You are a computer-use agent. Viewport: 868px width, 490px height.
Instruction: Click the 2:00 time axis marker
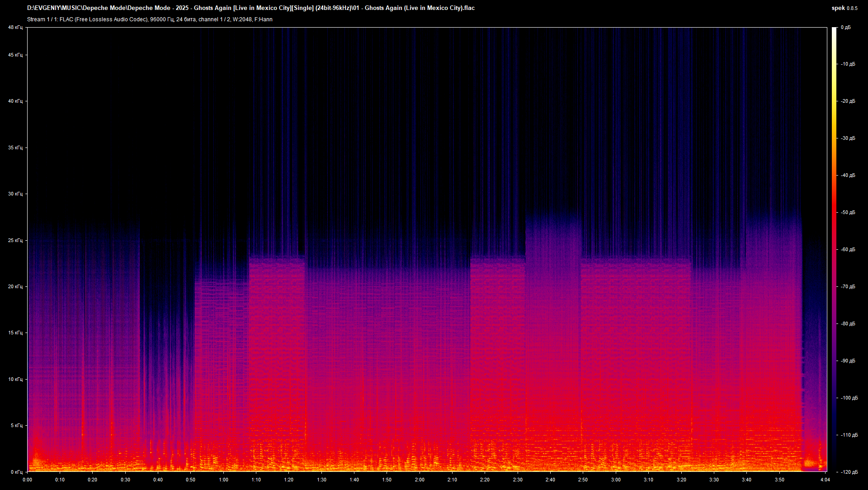[x=420, y=480]
